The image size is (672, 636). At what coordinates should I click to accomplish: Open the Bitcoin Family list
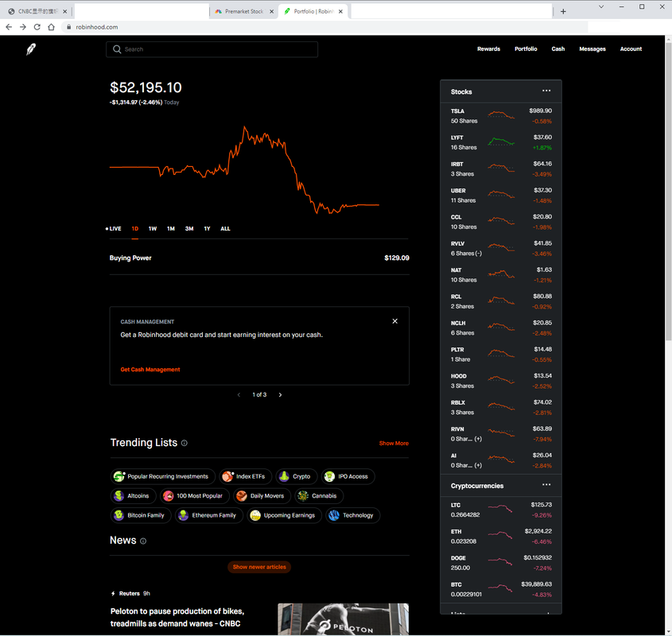point(141,515)
